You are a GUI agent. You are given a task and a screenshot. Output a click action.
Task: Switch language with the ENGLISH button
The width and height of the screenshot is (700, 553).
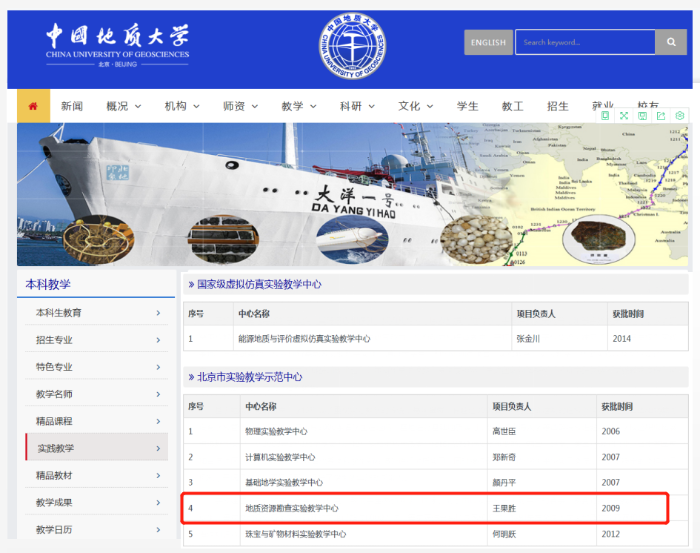[x=488, y=42]
